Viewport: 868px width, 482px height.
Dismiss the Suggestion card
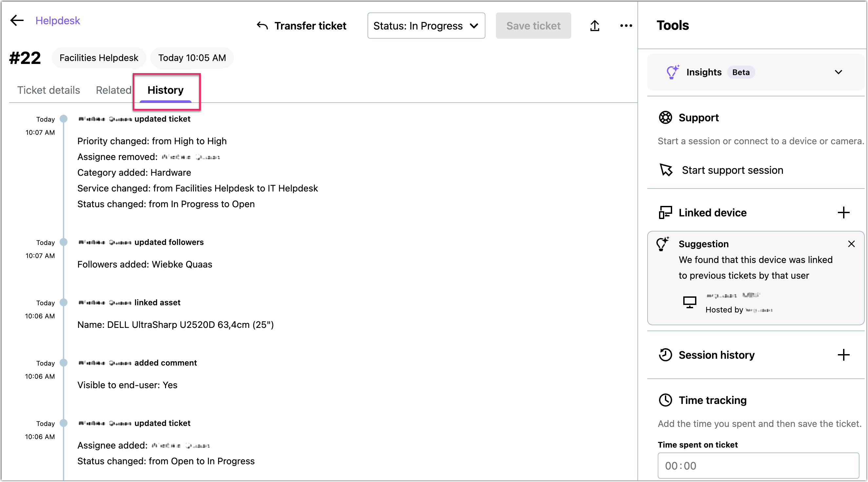click(851, 244)
